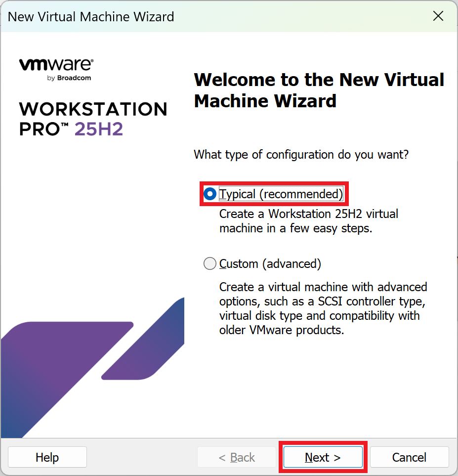
Task: Cancel the New Virtual Machine Wizard
Action: tap(409, 458)
